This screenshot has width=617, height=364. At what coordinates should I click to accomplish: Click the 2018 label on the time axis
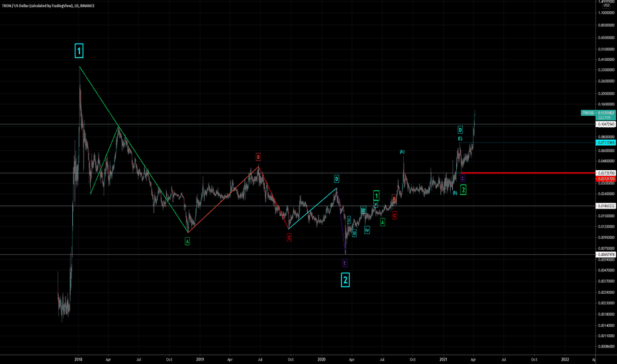point(78,359)
